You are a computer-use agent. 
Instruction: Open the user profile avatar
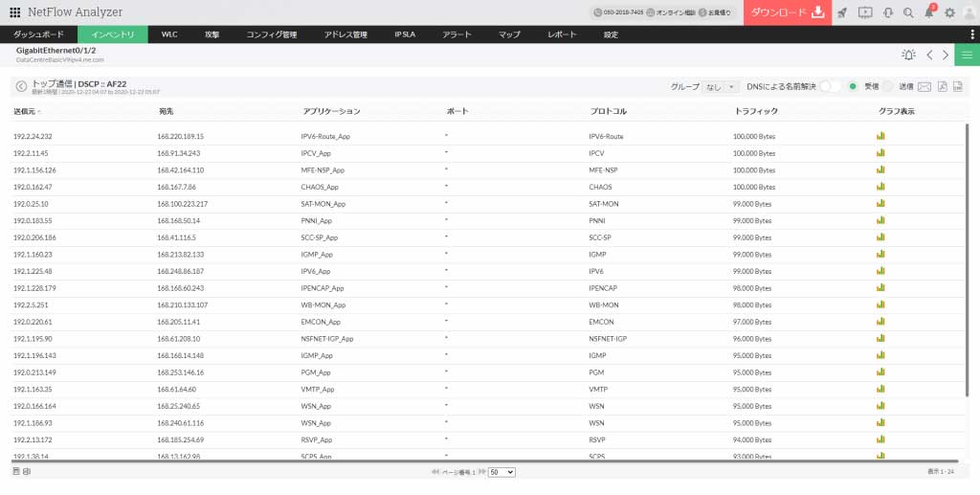tap(969, 12)
